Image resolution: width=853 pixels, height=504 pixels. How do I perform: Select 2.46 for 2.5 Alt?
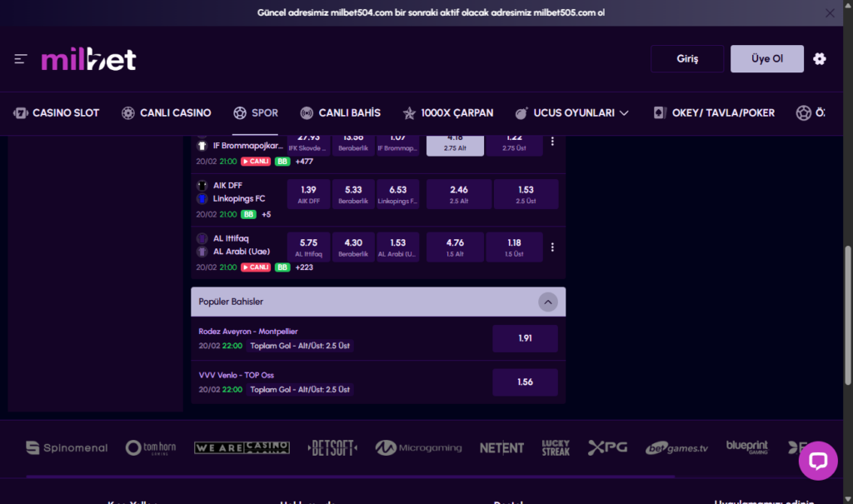[459, 194]
